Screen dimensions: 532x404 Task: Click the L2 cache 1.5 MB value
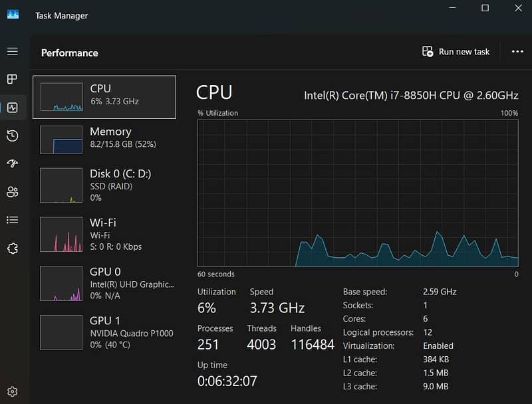(436, 373)
